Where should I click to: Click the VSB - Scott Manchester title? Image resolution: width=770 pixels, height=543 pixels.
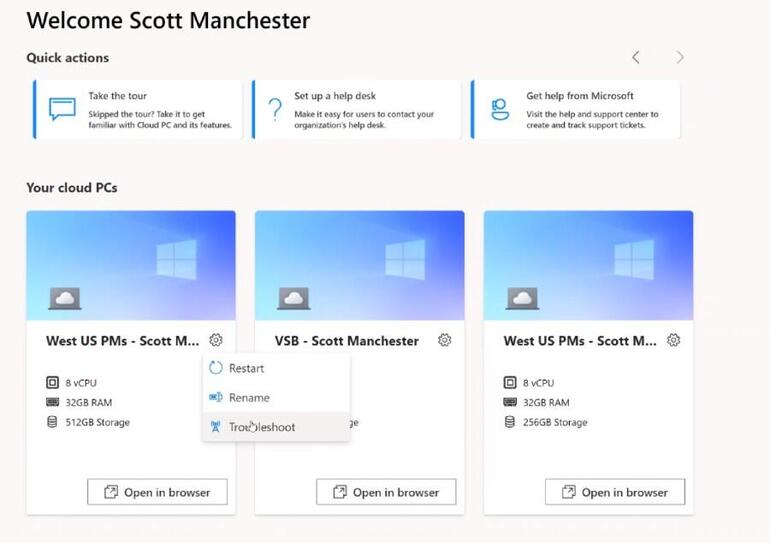(347, 341)
